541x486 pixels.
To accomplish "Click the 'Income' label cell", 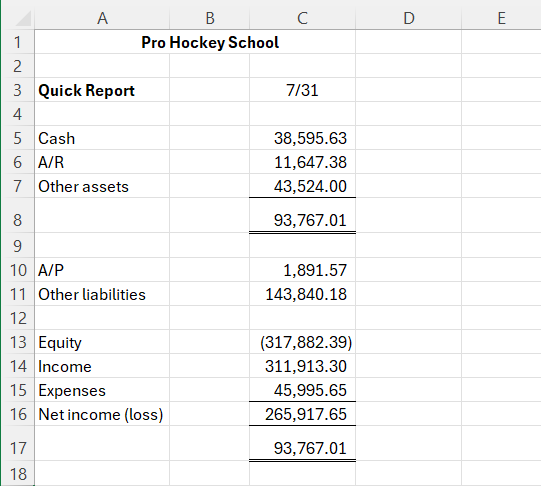I will tap(102, 366).
